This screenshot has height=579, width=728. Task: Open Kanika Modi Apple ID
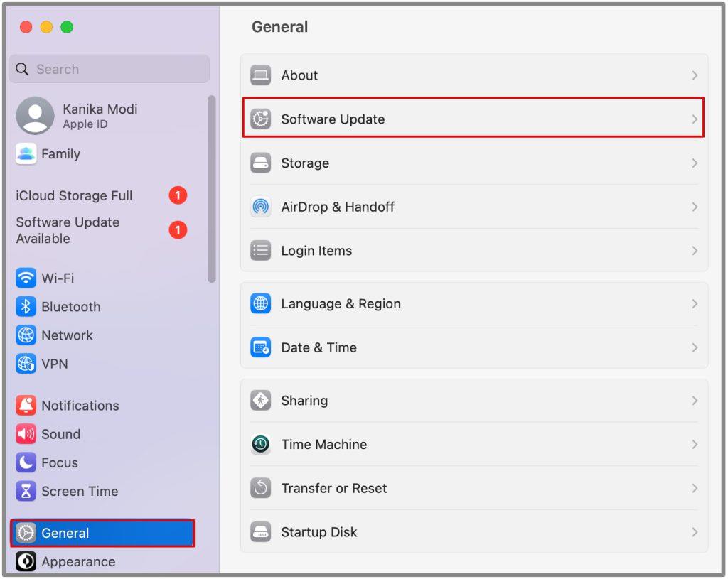100,116
